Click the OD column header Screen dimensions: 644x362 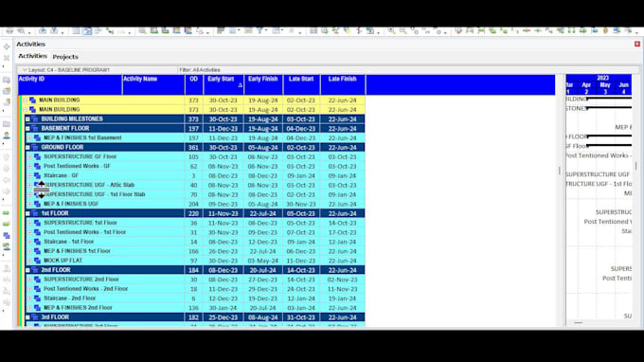click(194, 84)
